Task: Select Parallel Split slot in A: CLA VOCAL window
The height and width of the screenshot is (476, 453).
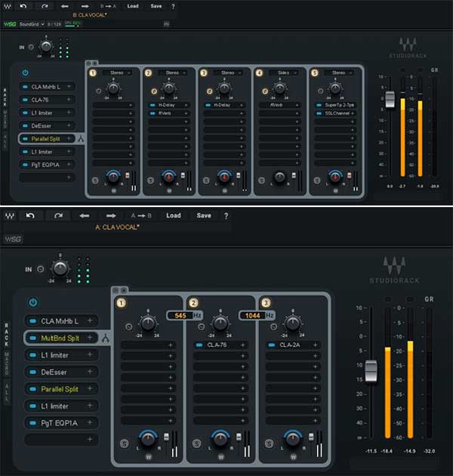Action: [x=60, y=389]
